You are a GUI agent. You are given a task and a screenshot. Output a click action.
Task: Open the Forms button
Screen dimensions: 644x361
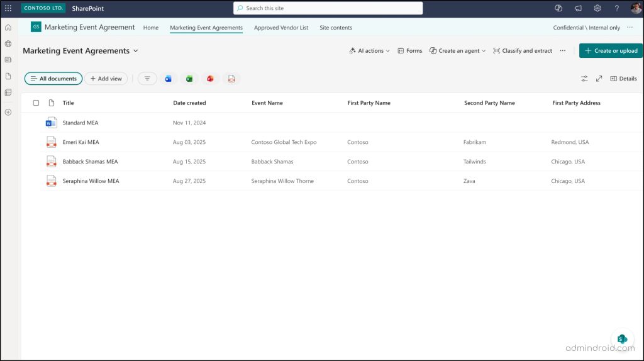(409, 51)
